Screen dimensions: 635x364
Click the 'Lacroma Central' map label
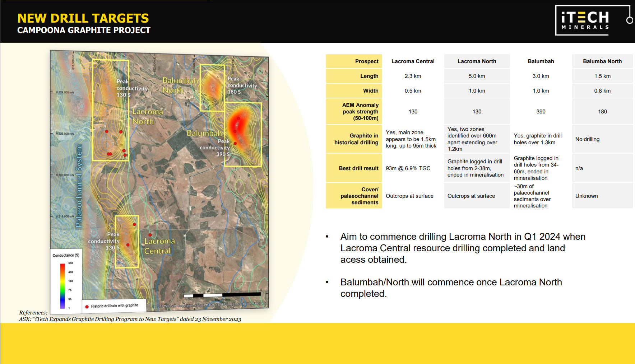click(159, 246)
